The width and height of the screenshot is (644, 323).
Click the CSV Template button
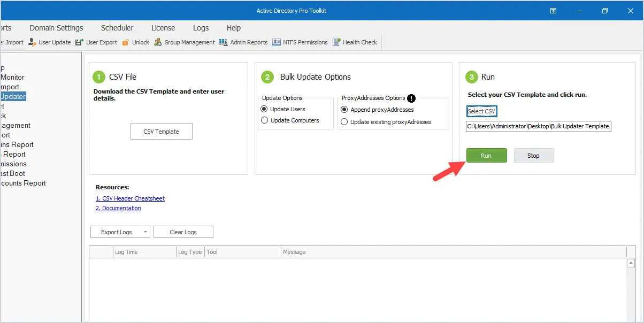tap(162, 131)
